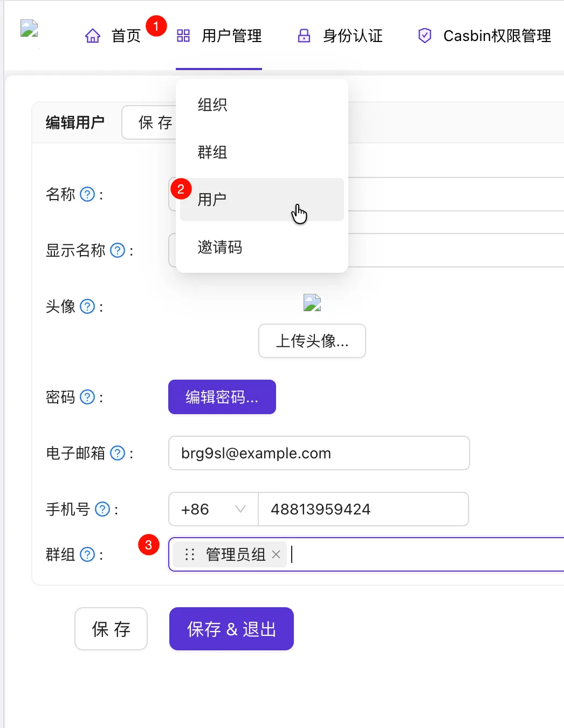Click the lock icon beside 身份认证
The height and width of the screenshot is (728, 564).
tap(304, 36)
